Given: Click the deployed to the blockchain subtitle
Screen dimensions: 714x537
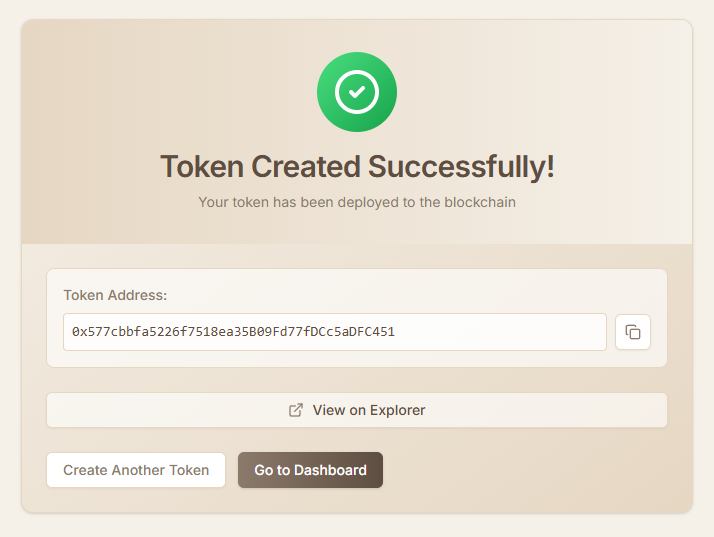Looking at the screenshot, I should tap(357, 202).
